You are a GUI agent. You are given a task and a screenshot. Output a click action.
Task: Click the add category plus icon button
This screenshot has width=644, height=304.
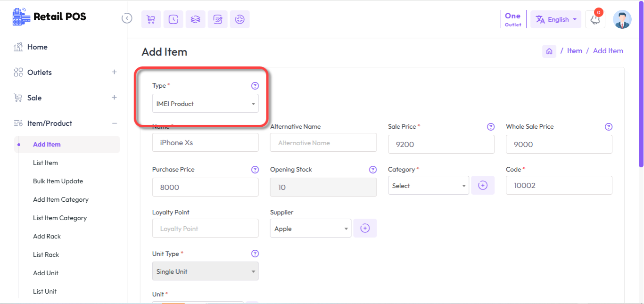pos(483,186)
